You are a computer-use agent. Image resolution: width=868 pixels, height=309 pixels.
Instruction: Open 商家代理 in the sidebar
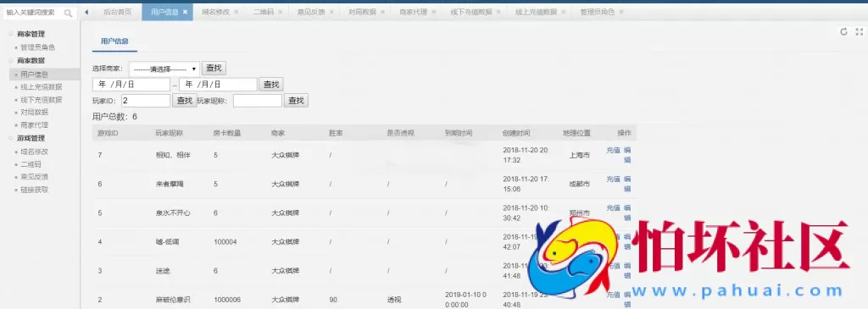pos(34,125)
